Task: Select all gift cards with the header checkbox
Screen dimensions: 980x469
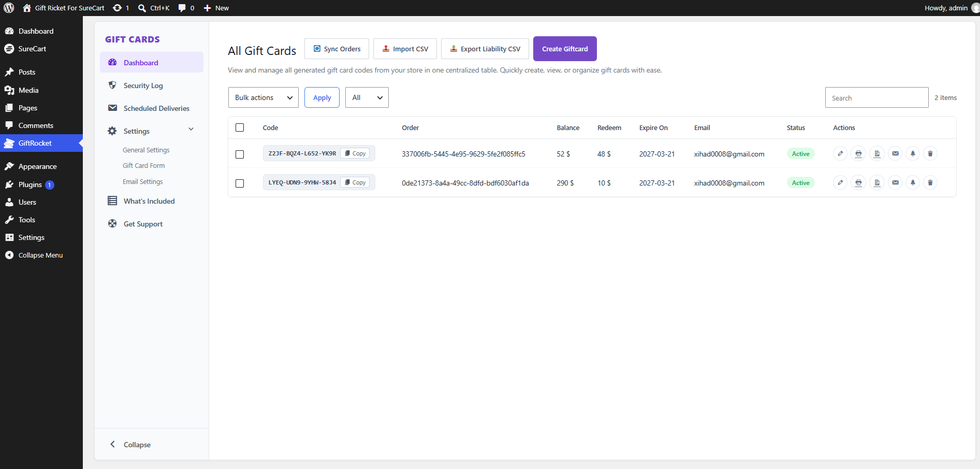Action: (x=240, y=127)
